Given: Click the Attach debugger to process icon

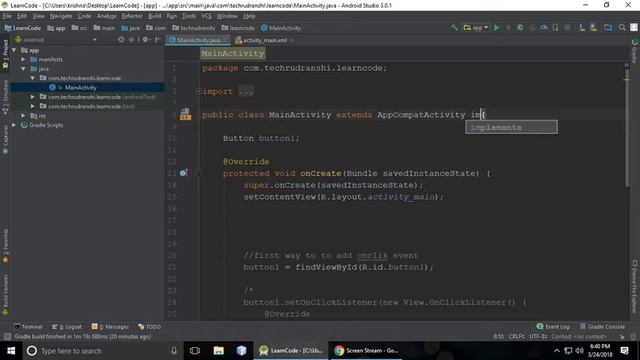Looking at the screenshot, I should click(x=556, y=28).
